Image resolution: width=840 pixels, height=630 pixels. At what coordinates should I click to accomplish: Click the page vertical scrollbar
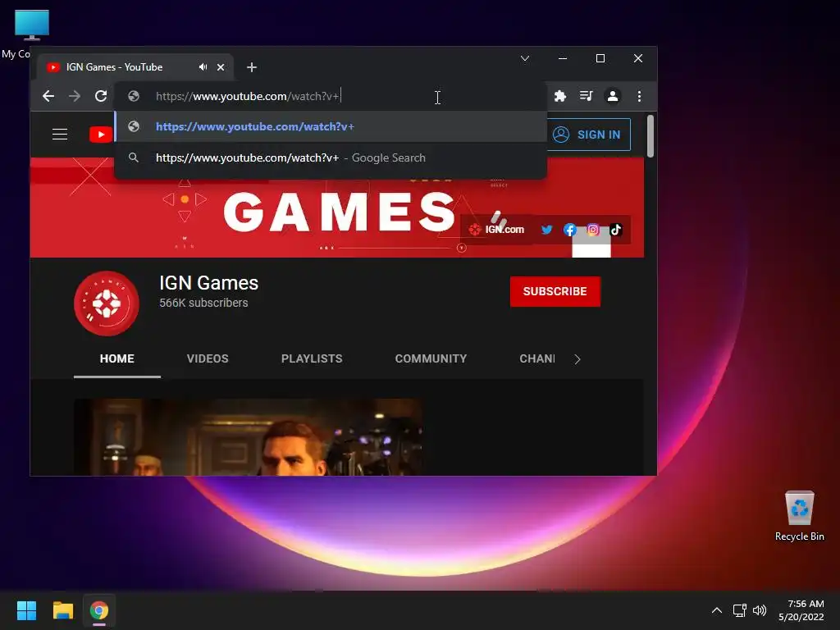(x=651, y=136)
